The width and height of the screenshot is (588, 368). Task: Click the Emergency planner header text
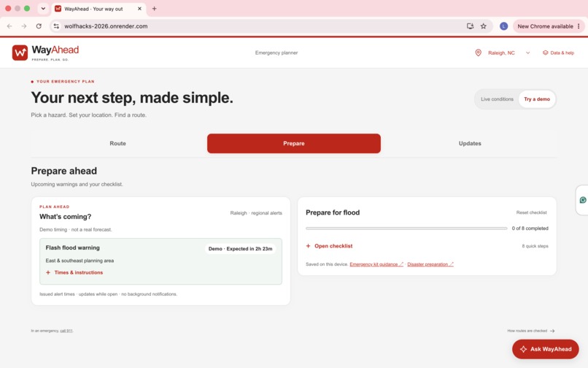coord(276,53)
